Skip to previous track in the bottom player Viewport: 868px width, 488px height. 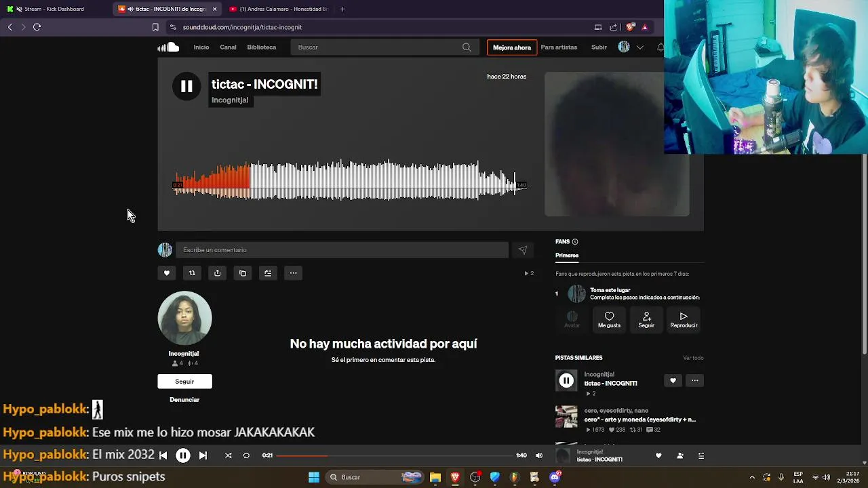163,455
